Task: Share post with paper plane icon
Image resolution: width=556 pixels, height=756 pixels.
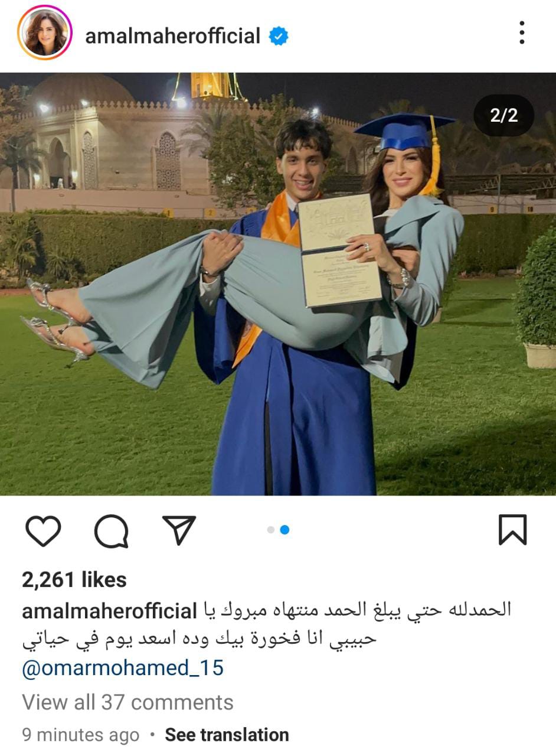Action: [x=178, y=530]
